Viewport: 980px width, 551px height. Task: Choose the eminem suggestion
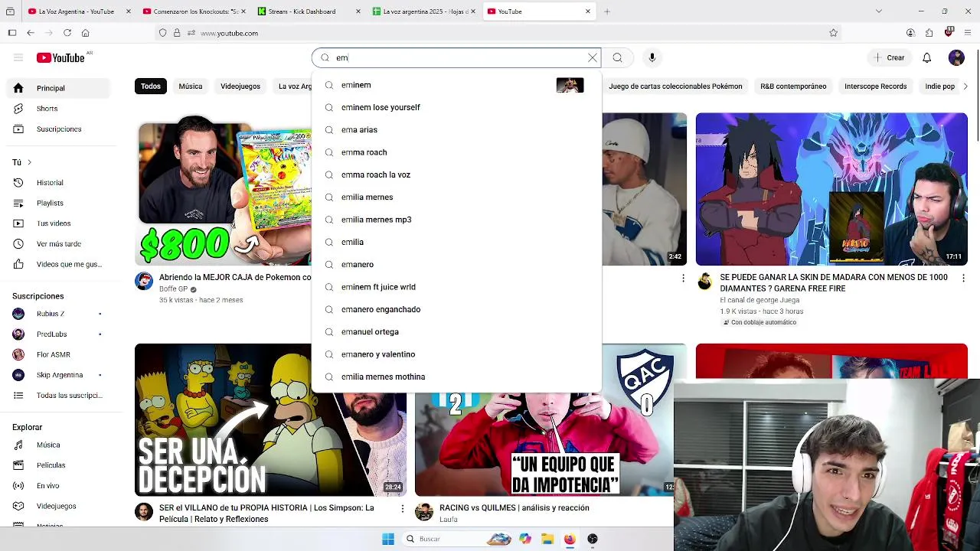(456, 85)
